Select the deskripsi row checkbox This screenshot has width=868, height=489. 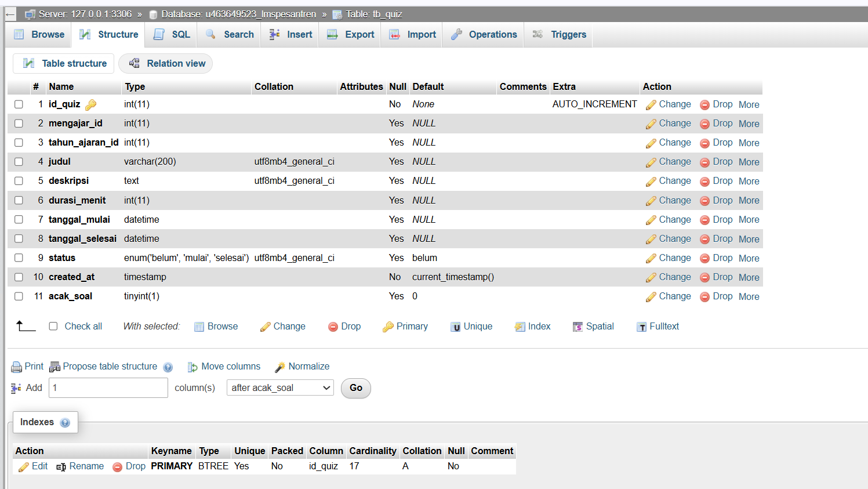point(19,181)
